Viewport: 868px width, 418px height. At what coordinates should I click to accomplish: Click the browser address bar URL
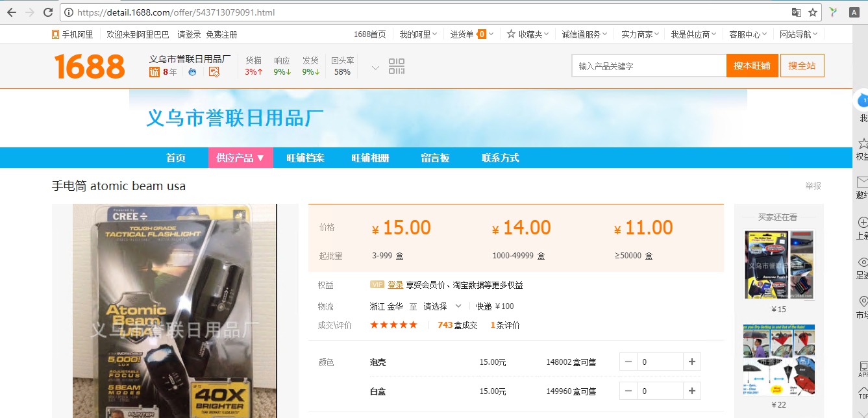(176, 12)
